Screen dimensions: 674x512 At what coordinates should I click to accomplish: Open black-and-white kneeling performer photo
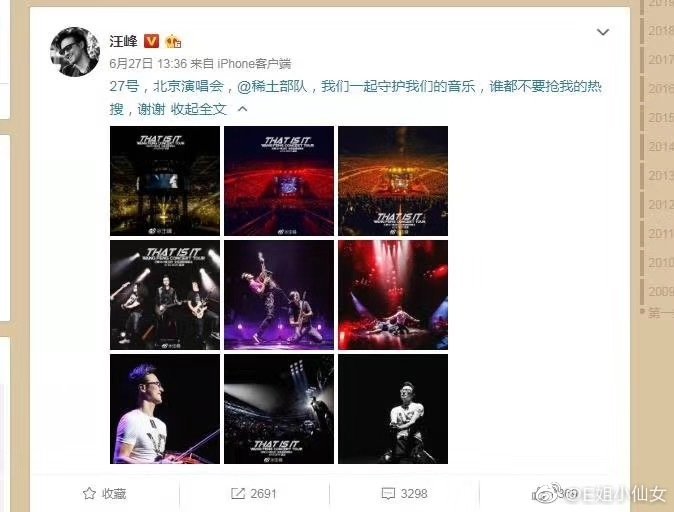[393, 409]
